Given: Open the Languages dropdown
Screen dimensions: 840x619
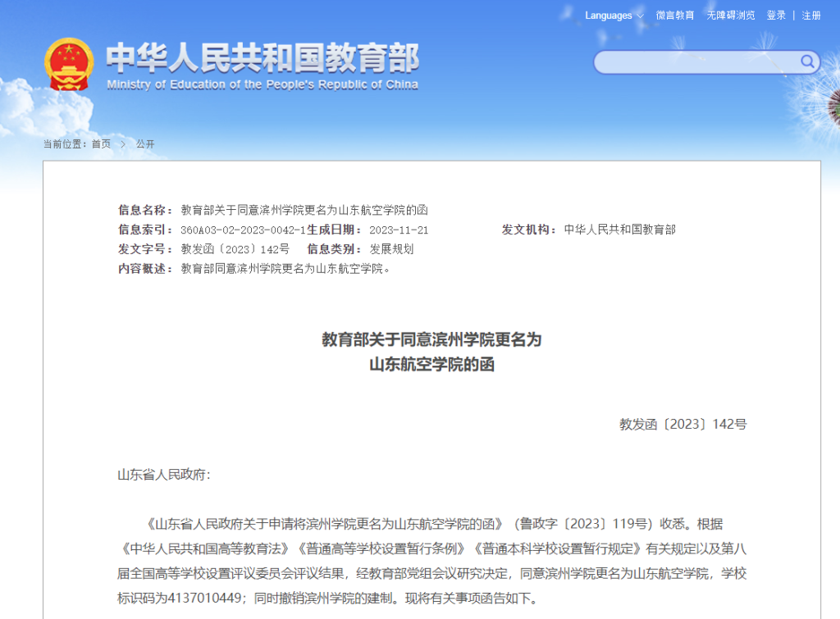Looking at the screenshot, I should pos(607,15).
